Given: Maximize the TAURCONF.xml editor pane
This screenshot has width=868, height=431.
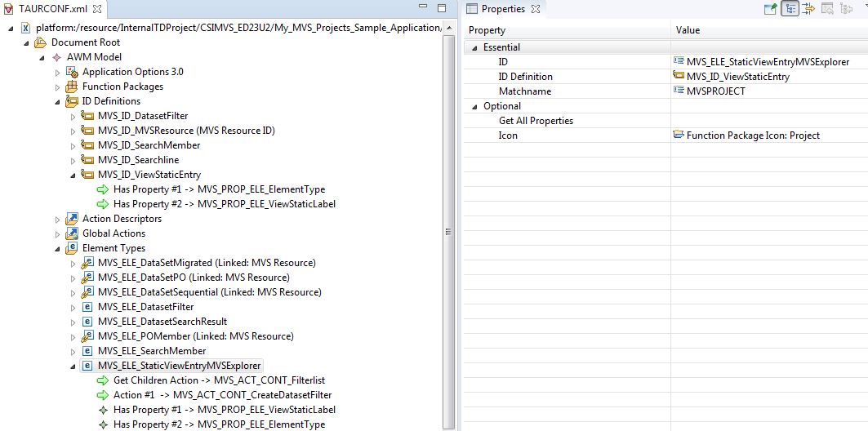Looking at the screenshot, I should tap(442, 7).
